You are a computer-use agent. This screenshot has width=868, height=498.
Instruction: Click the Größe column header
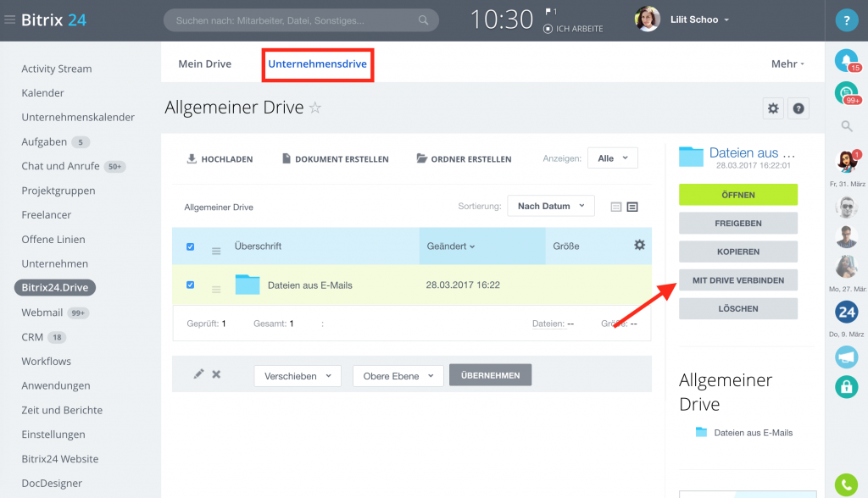565,246
